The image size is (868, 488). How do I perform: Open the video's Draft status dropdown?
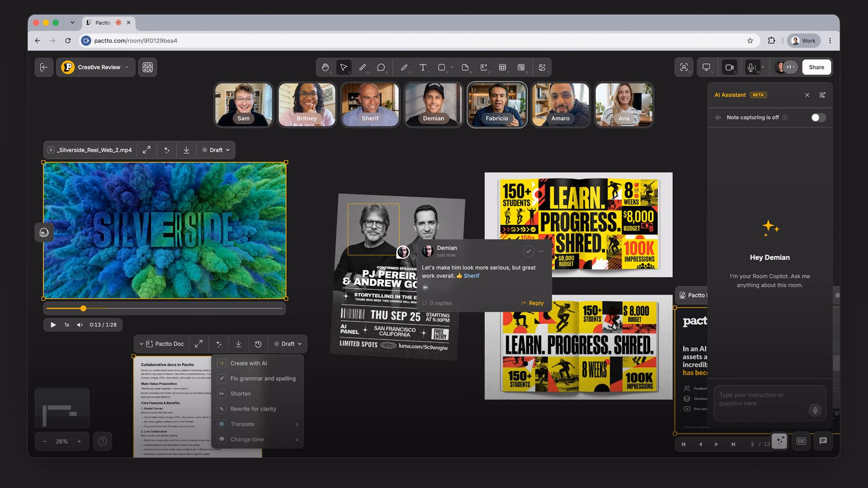pyautogui.click(x=216, y=150)
